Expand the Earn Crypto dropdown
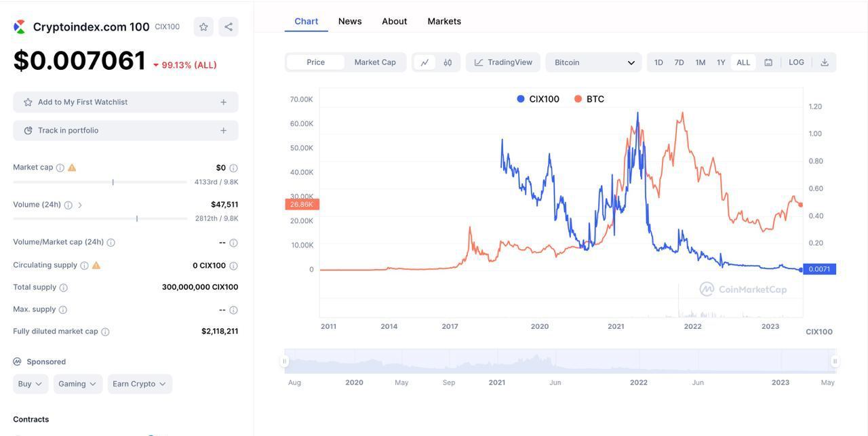The height and width of the screenshot is (436, 868). (140, 384)
